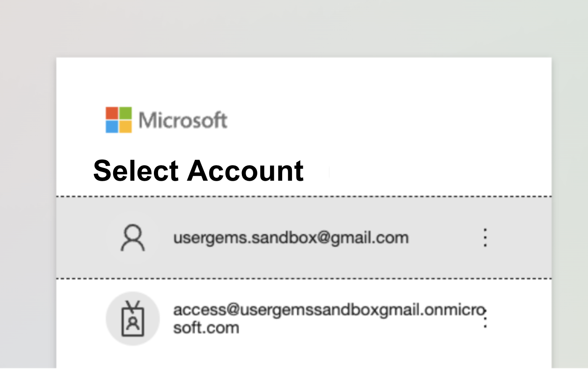
Task: Click the red square of Microsoft logo
Action: click(x=112, y=113)
